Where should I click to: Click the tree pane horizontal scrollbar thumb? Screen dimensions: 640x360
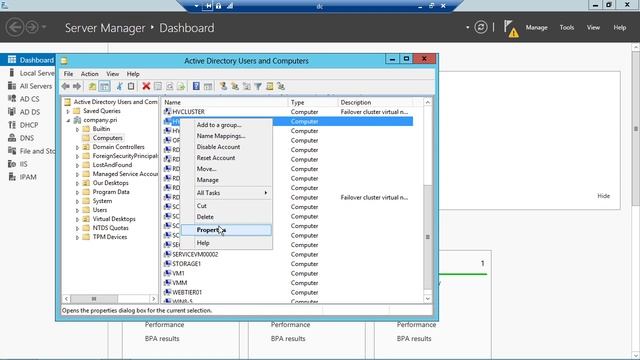pos(94,299)
